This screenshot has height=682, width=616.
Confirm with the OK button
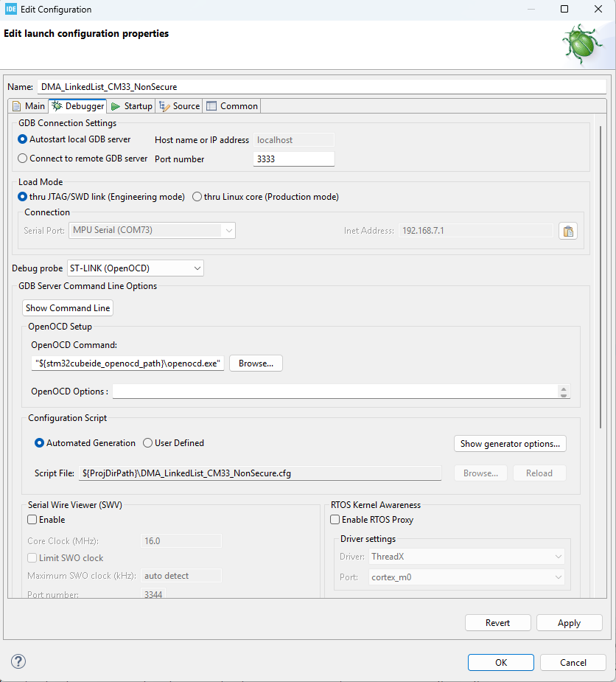[x=501, y=662]
